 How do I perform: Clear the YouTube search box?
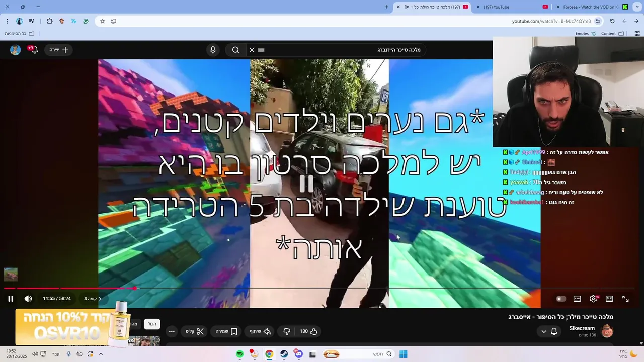tap(252, 50)
